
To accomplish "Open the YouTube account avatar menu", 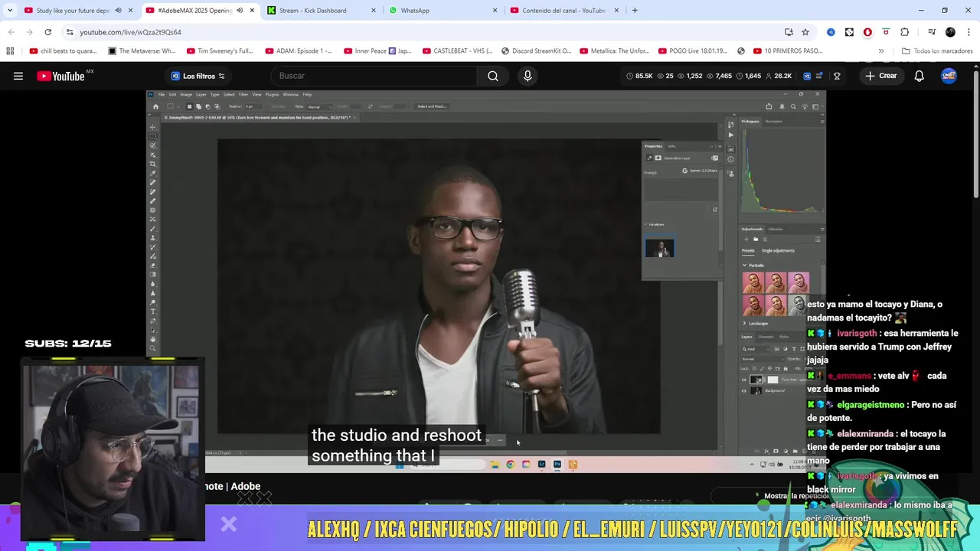I will click(949, 76).
